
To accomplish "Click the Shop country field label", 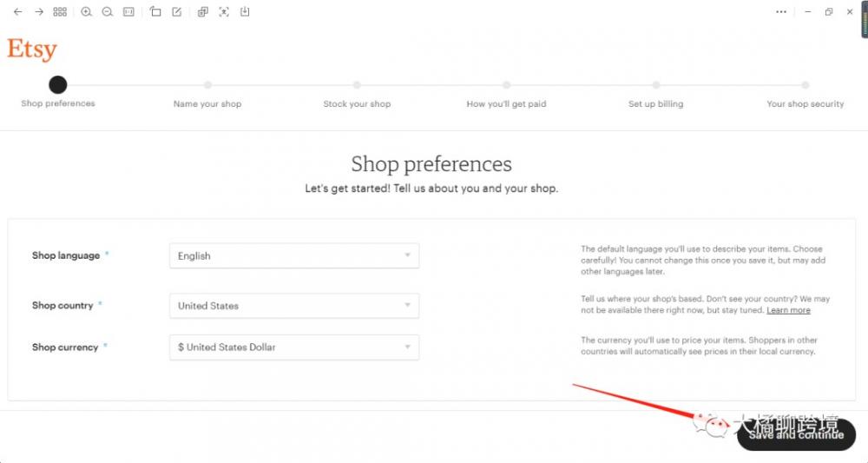I will pyautogui.click(x=62, y=305).
